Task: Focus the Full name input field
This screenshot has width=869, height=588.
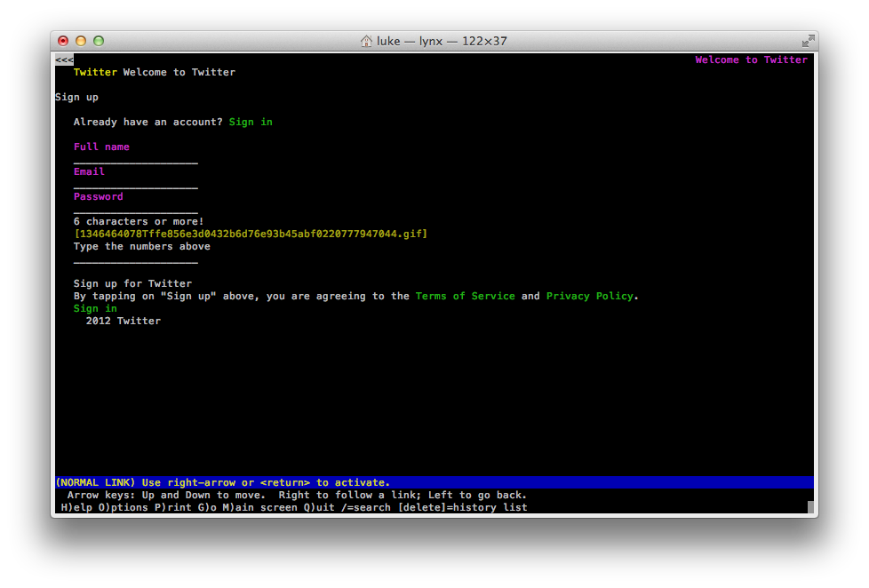Action: coord(135,160)
